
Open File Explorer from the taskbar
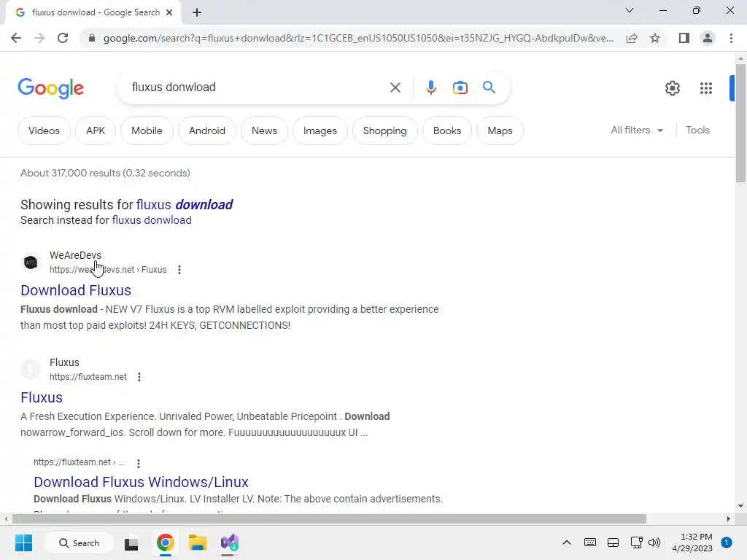[x=197, y=542]
